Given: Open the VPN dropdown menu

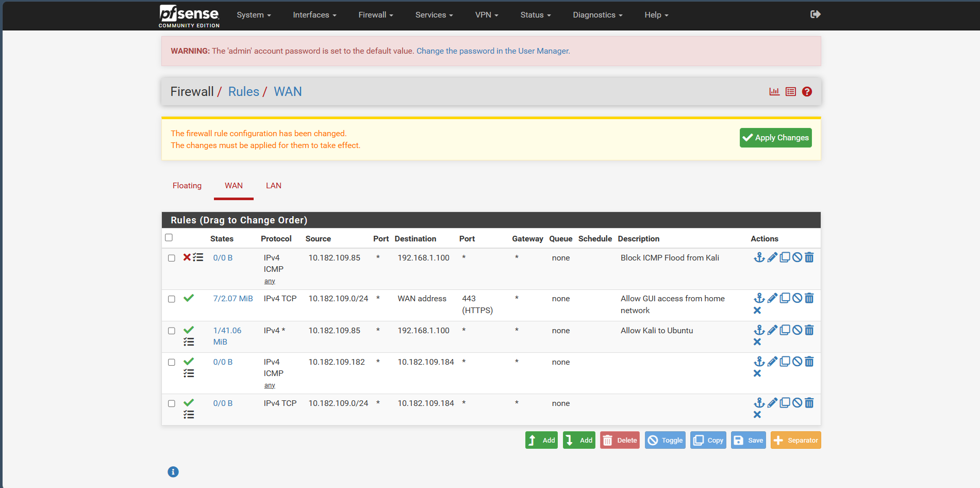Looking at the screenshot, I should pyautogui.click(x=487, y=15).
